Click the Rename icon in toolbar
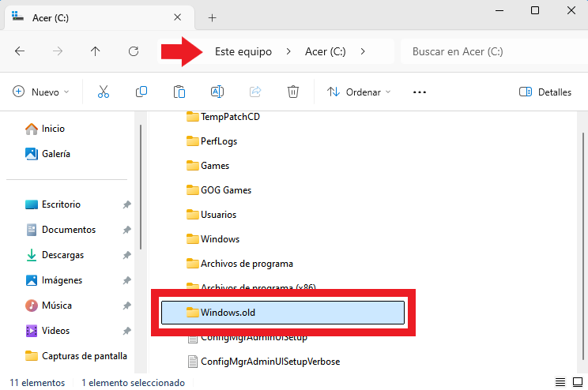The image size is (588, 390). coord(217,92)
